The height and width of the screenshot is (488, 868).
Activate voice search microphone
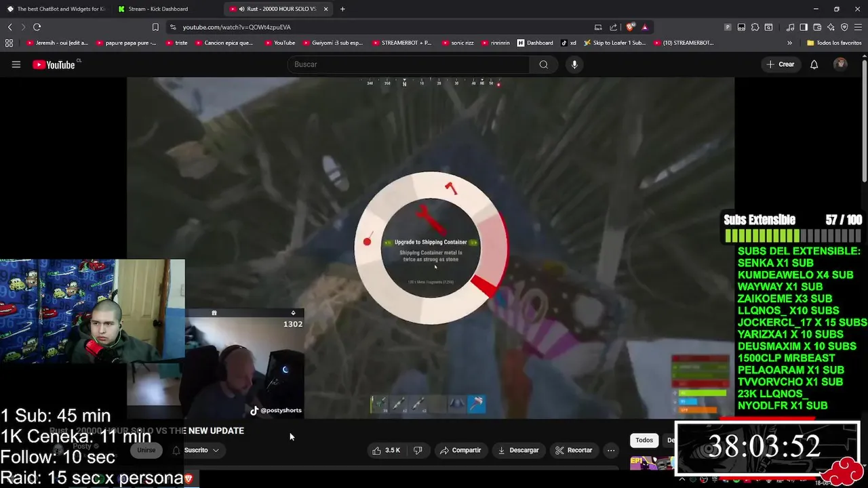pos(574,64)
